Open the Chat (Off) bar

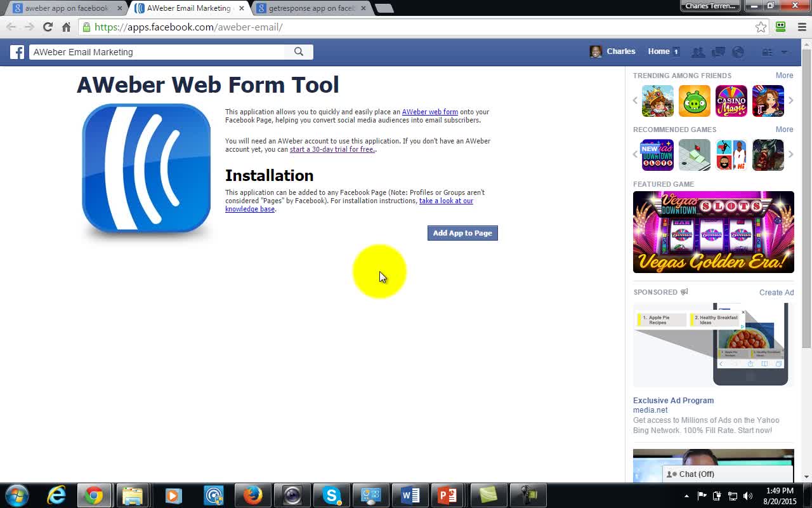tap(728, 474)
